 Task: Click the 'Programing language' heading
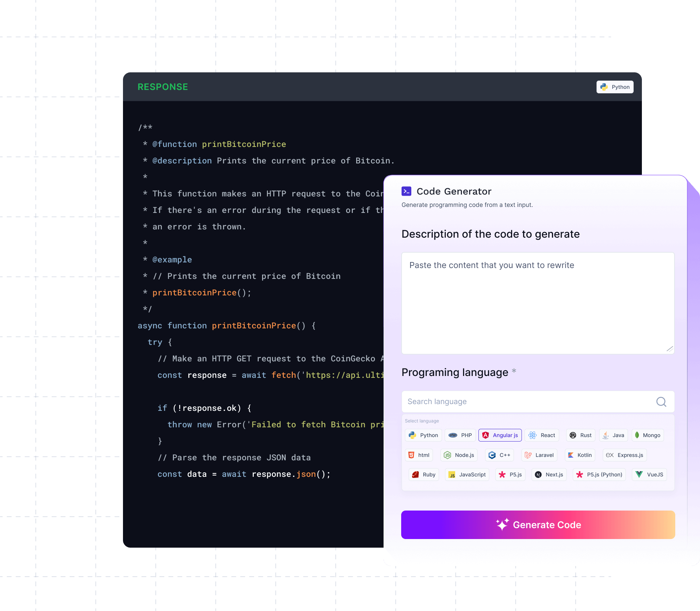(455, 372)
